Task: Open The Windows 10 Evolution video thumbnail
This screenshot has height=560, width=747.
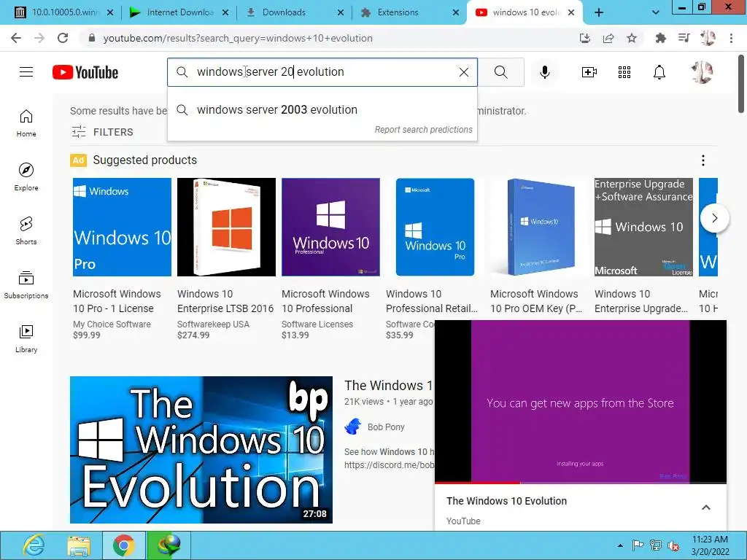Action: click(201, 450)
